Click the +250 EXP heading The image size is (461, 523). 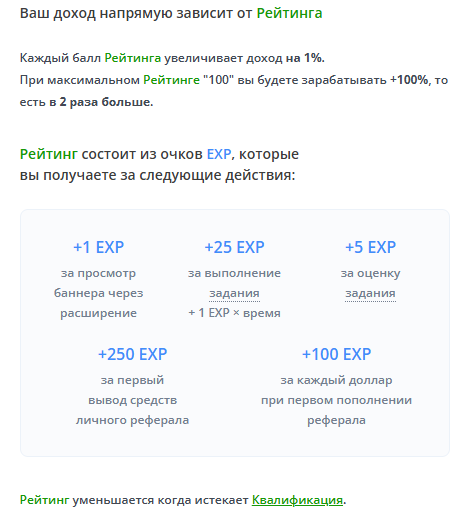[x=132, y=354]
